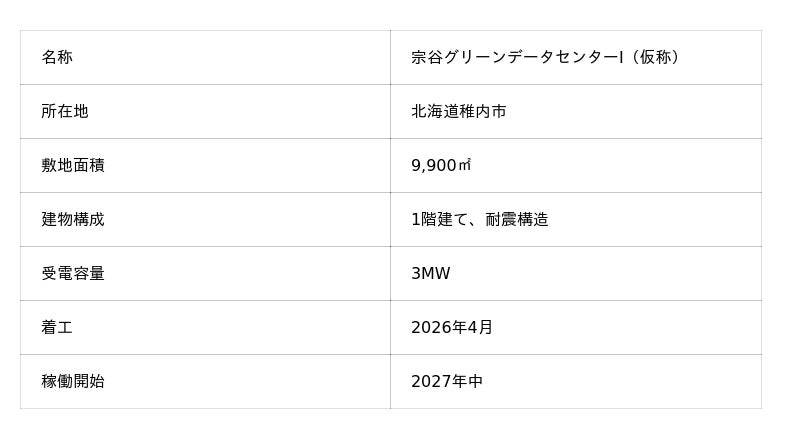Click the 名称 label cell
The width and height of the screenshot is (800, 439).
[x=57, y=57]
